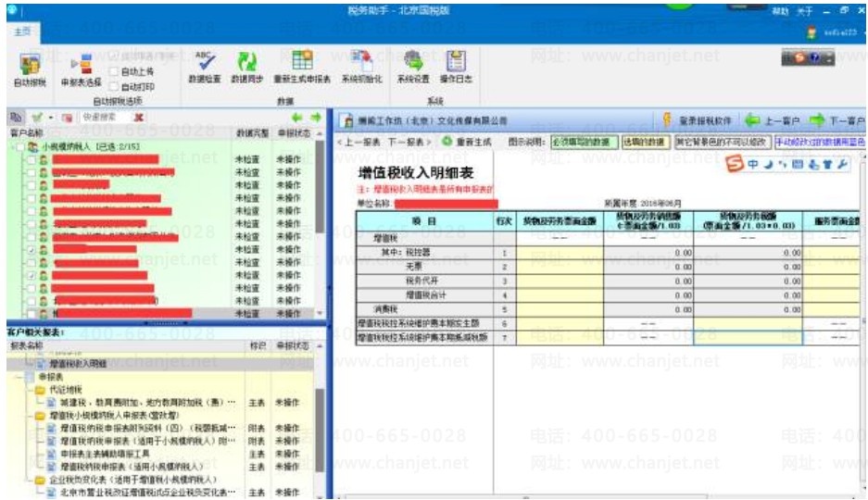This screenshot has width=868, height=500.
Task: Click customer list scroll up arrow
Action: click(320, 134)
